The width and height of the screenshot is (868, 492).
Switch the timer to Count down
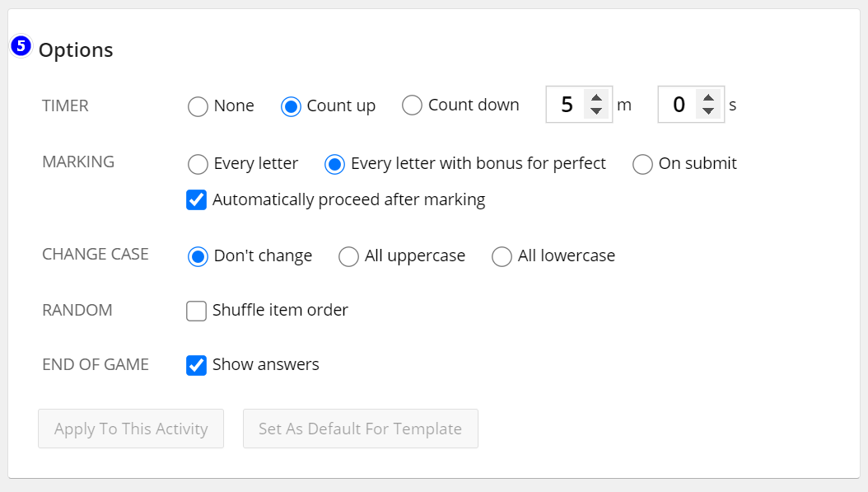(x=412, y=105)
